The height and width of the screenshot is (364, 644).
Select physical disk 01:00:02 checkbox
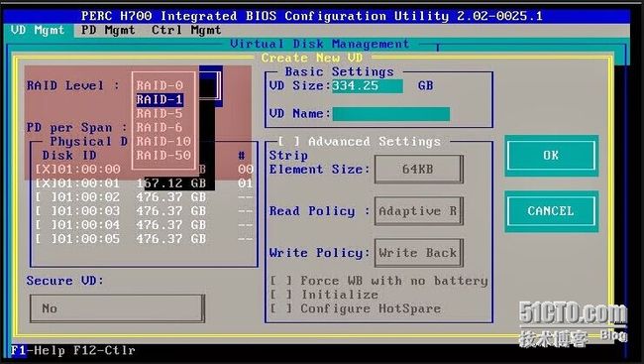pyautogui.click(x=46, y=197)
